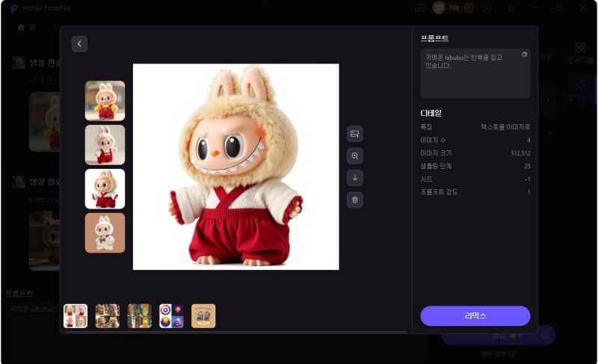Select the first thumbnail with yellow-shirt labubu outdoors
The height and width of the screenshot is (364, 598).
105,101
